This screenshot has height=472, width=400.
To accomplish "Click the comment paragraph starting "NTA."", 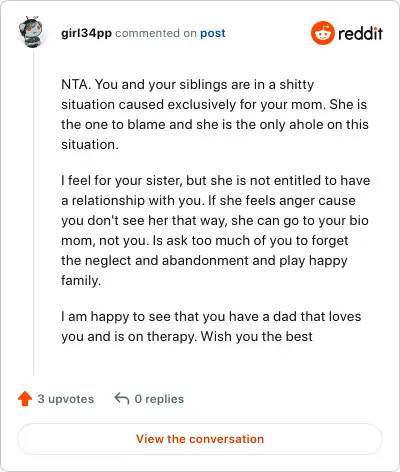I will 215,114.
